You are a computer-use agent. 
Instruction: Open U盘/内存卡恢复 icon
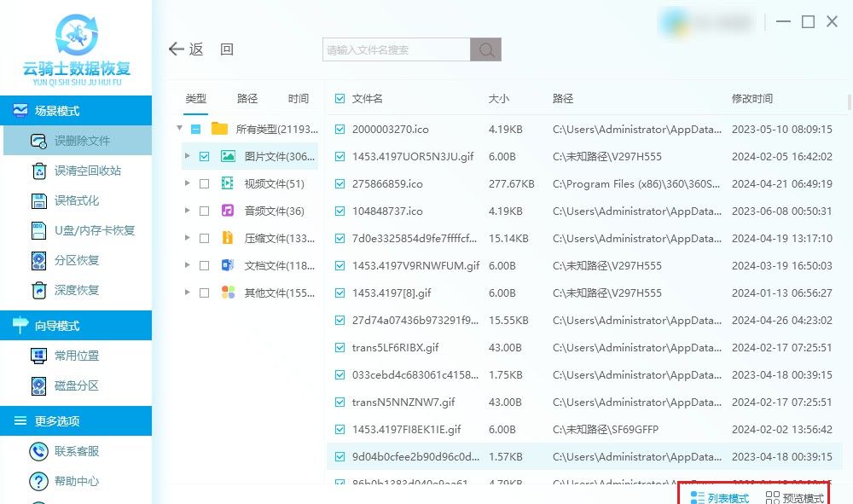(x=39, y=230)
